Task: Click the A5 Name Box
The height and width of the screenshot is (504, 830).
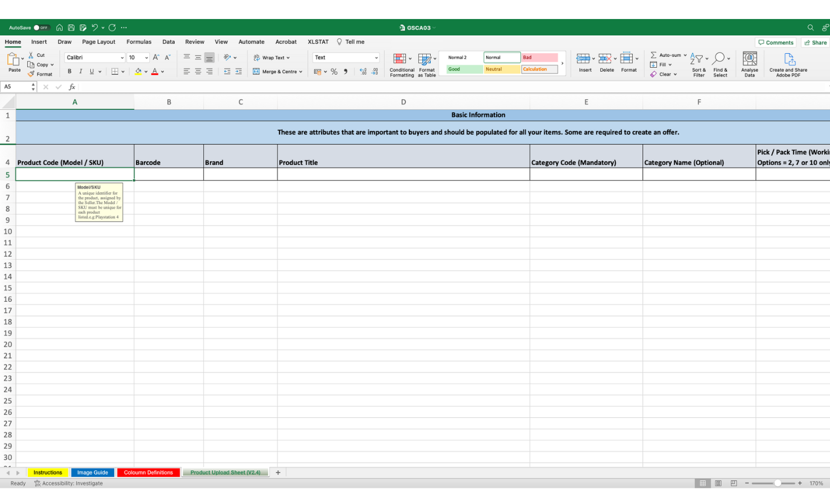Action: [16, 87]
